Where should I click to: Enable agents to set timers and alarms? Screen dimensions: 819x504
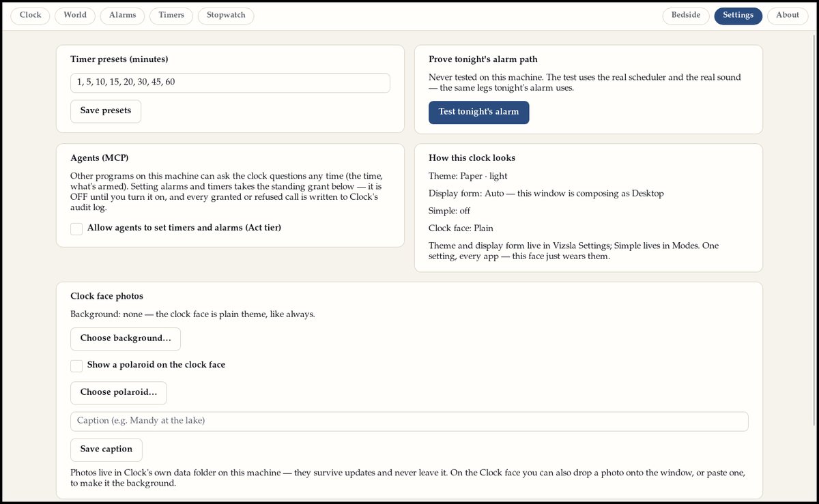pos(76,228)
